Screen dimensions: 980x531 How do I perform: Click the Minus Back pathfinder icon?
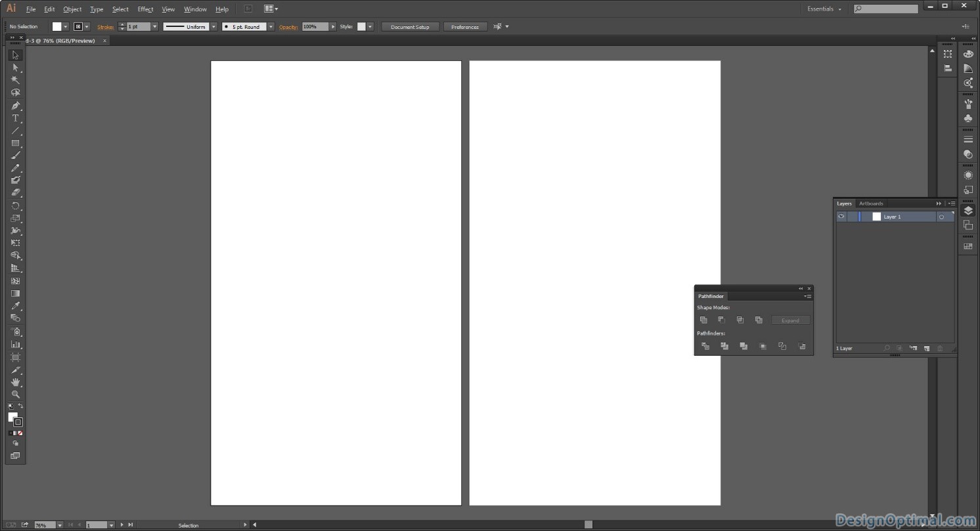(x=801, y=346)
